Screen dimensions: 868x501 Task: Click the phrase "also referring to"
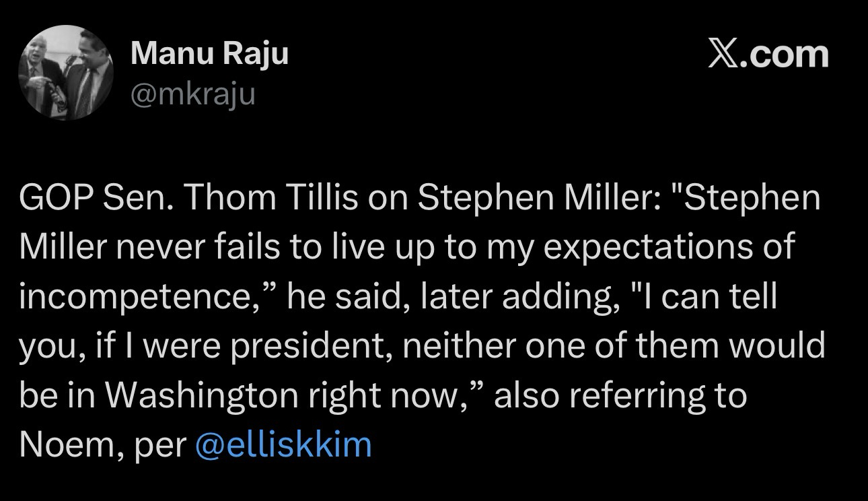[x=620, y=395]
